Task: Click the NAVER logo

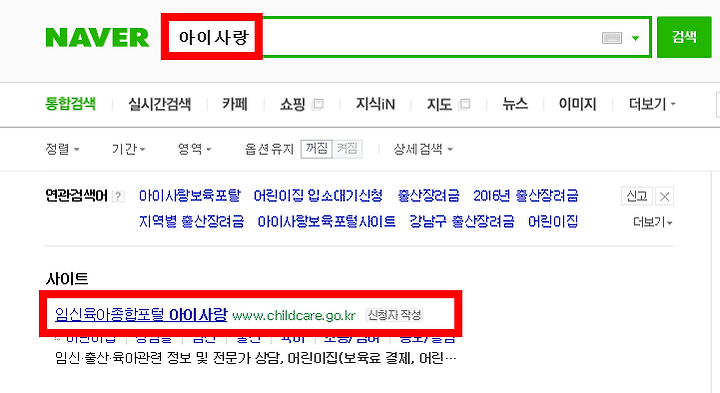Action: coord(97,37)
